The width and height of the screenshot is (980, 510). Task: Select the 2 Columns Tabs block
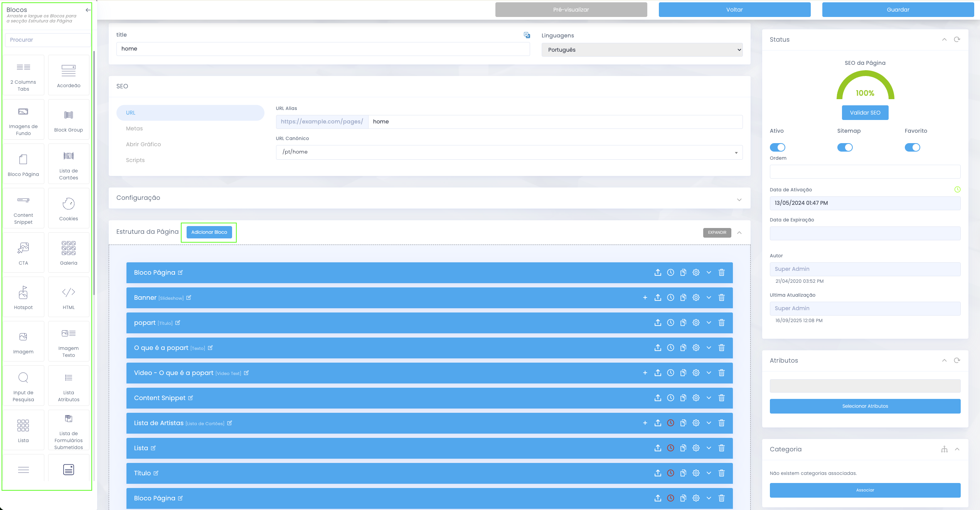point(24,75)
